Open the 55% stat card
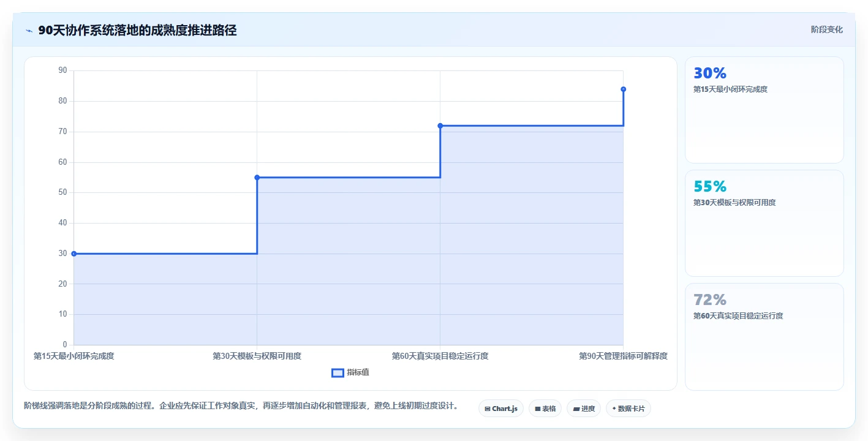This screenshot has height=441, width=868. [x=764, y=223]
